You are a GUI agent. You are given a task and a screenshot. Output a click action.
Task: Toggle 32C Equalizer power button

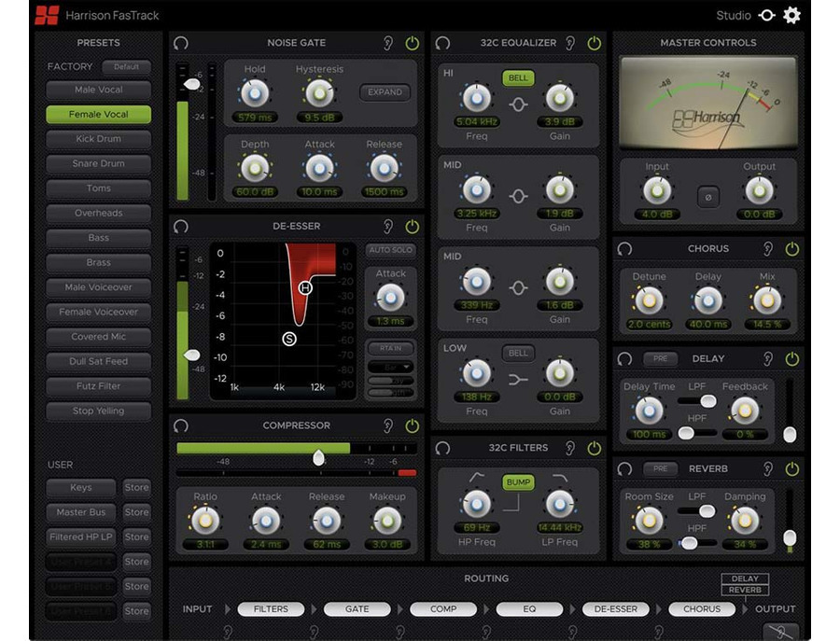(x=595, y=43)
